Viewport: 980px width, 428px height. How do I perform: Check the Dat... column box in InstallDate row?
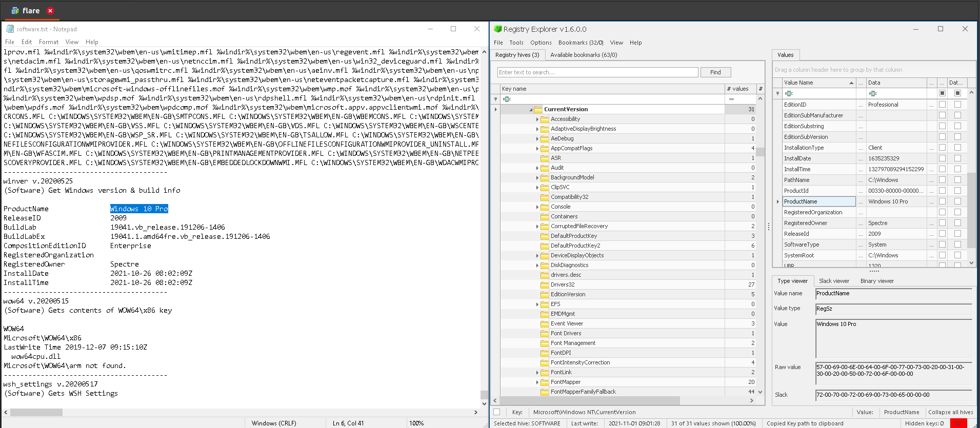coord(957,158)
